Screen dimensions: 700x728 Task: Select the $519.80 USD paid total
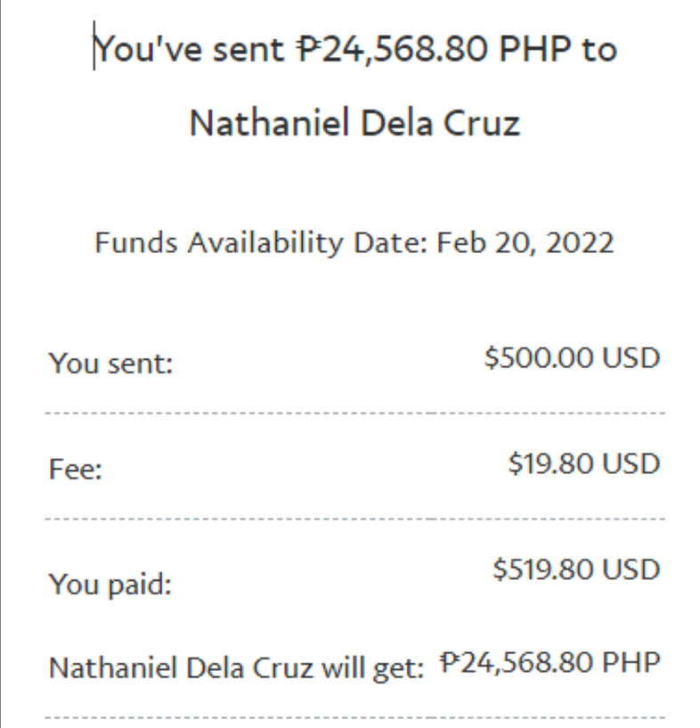click(x=576, y=568)
